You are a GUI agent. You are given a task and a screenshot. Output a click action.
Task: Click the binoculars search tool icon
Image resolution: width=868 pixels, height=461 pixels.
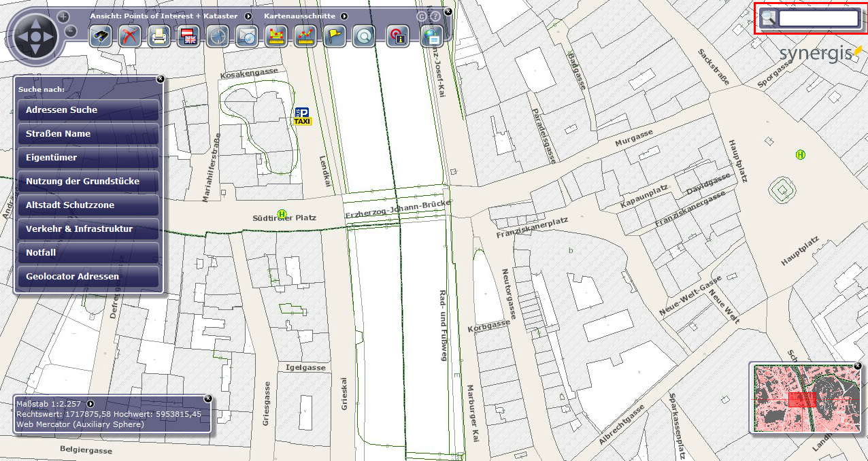tap(101, 36)
